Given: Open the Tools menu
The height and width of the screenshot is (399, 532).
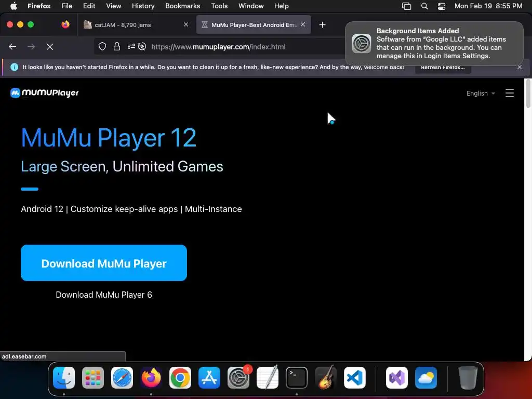Looking at the screenshot, I should tap(219, 6).
